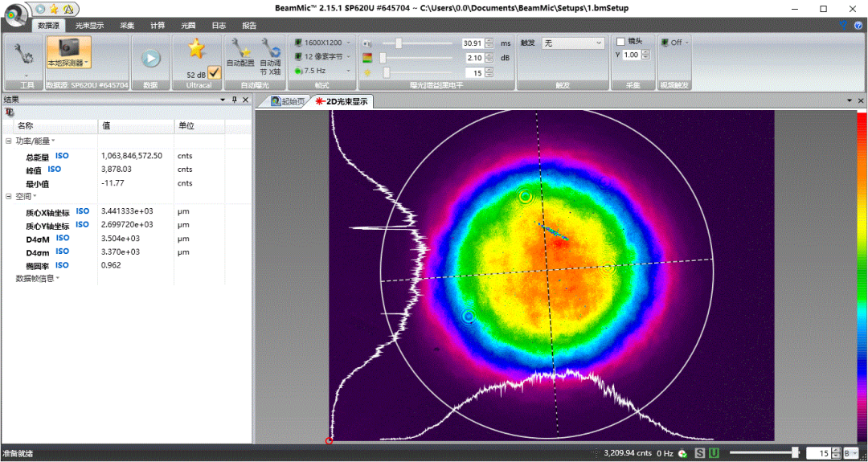Toggle the 52 dB Ultracal checkbox
The width and height of the screenshot is (868, 462).
point(215,72)
